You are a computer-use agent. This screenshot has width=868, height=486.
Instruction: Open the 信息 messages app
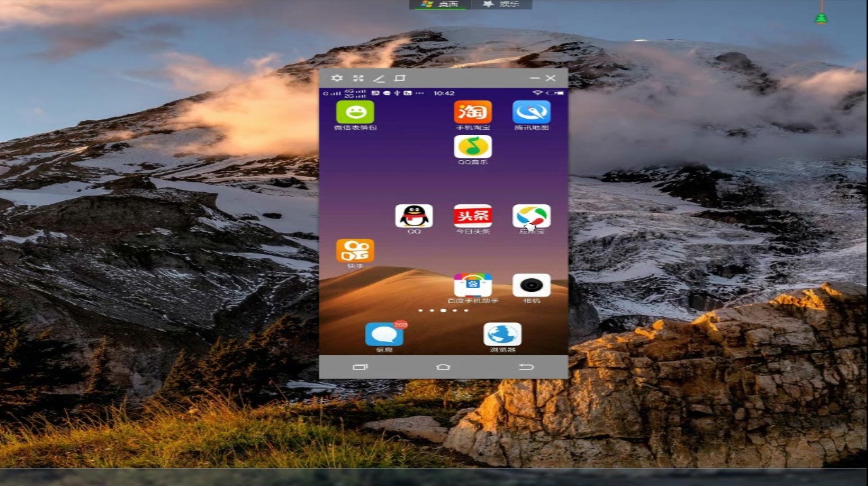tap(384, 334)
